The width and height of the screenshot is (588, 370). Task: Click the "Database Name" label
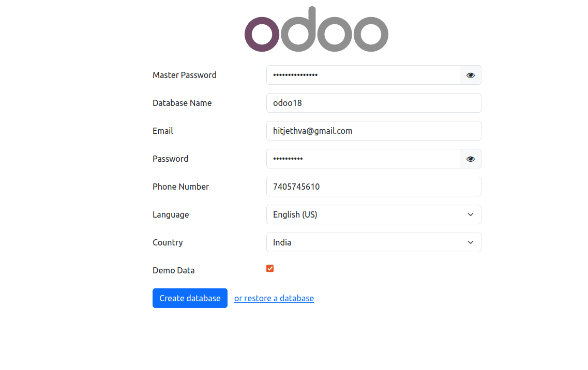point(182,103)
